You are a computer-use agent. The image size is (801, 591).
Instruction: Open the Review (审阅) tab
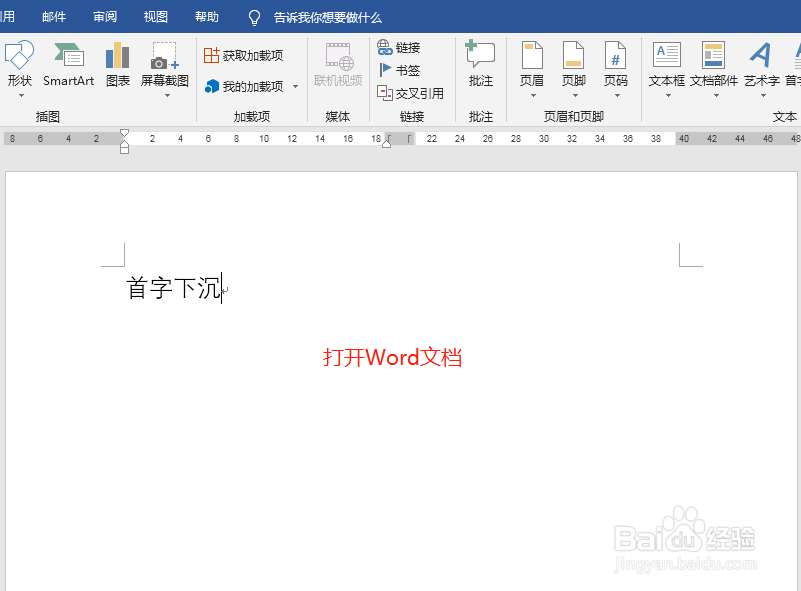(x=105, y=17)
